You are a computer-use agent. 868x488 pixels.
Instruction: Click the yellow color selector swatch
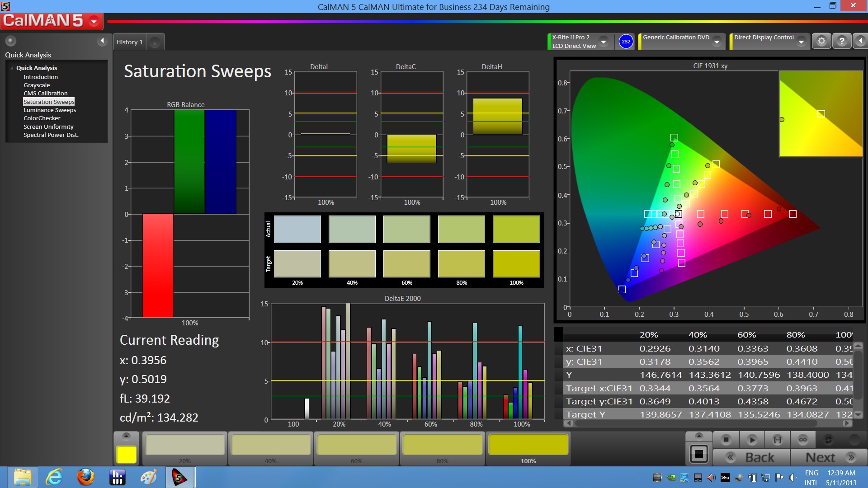pos(127,455)
